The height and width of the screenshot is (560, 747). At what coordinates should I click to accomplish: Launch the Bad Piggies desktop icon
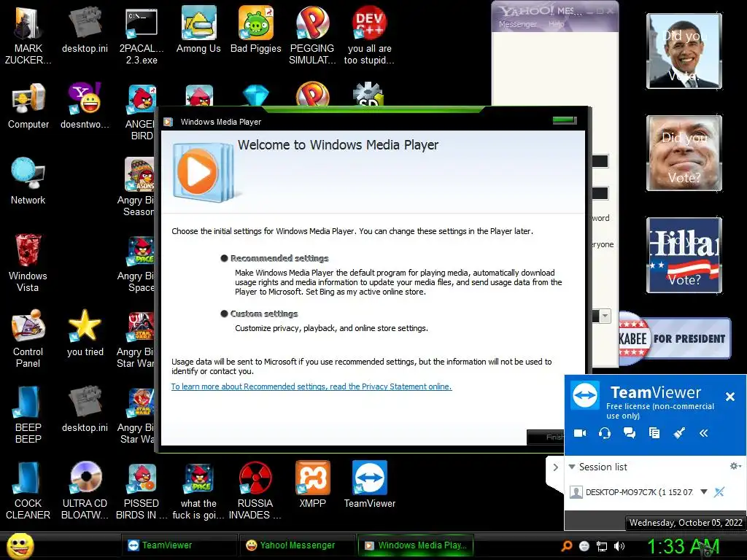pyautogui.click(x=256, y=29)
